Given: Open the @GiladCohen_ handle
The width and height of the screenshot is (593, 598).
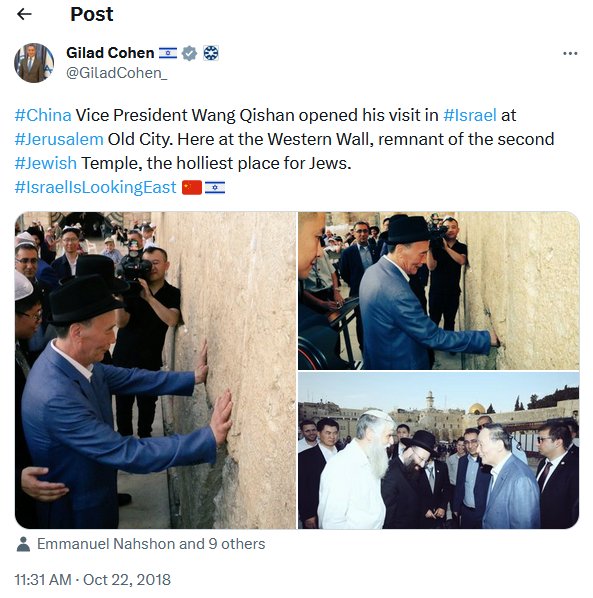Looking at the screenshot, I should 117,73.
